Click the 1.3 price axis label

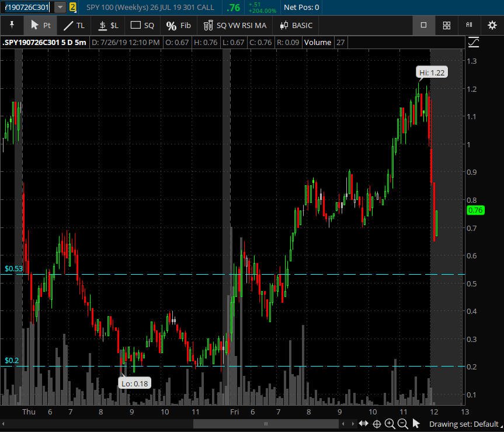click(x=472, y=61)
